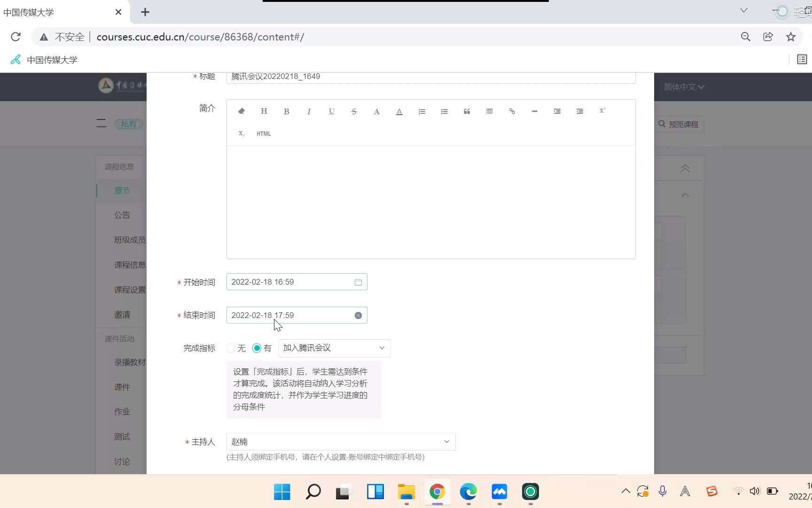Open tab search dropdown arrow
The height and width of the screenshot is (508, 812).
point(744,10)
